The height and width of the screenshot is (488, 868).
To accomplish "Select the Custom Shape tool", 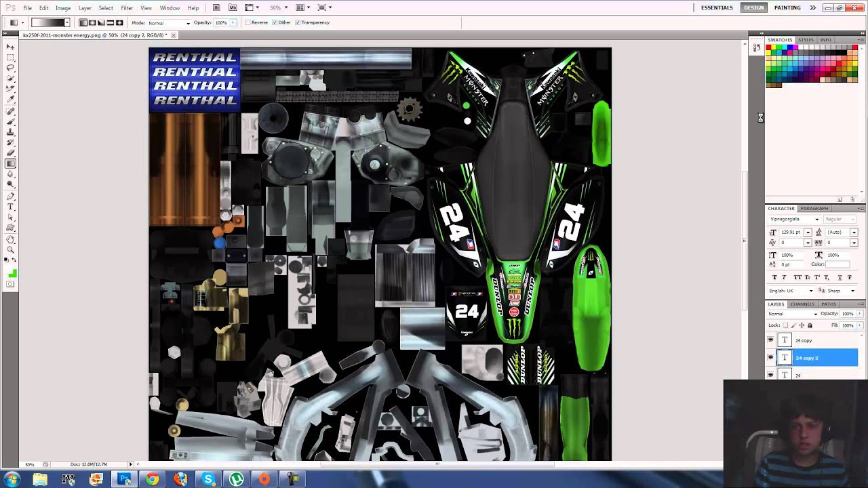I will point(11,228).
